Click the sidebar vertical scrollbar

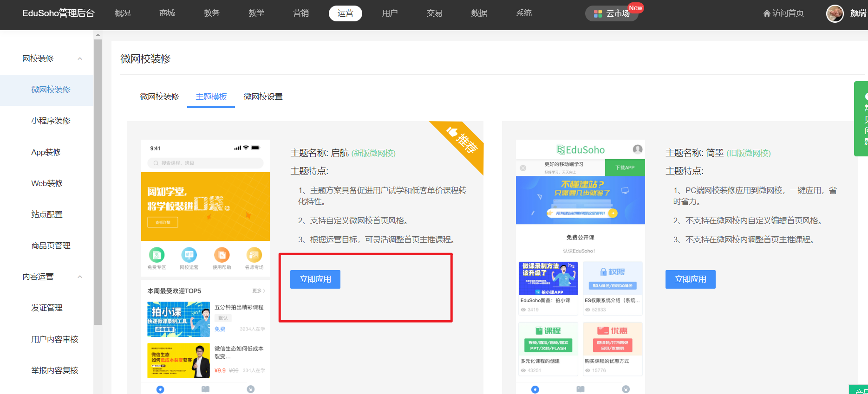98,182
